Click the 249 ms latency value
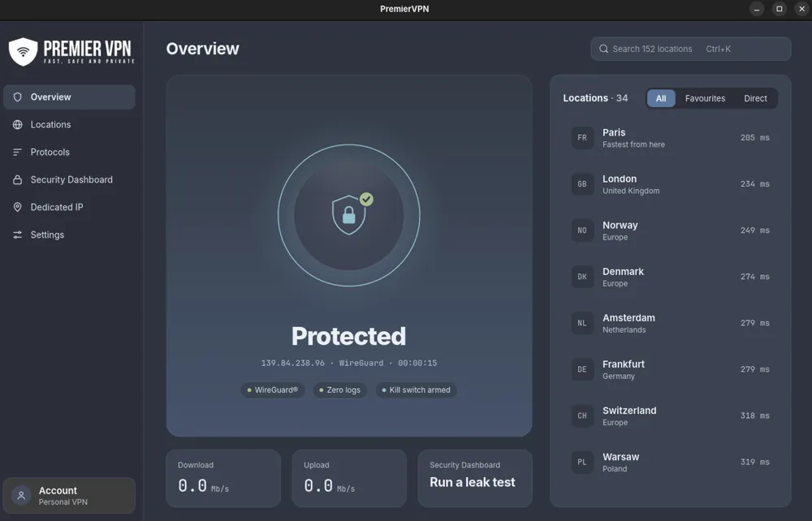This screenshot has width=812, height=521. [x=754, y=230]
